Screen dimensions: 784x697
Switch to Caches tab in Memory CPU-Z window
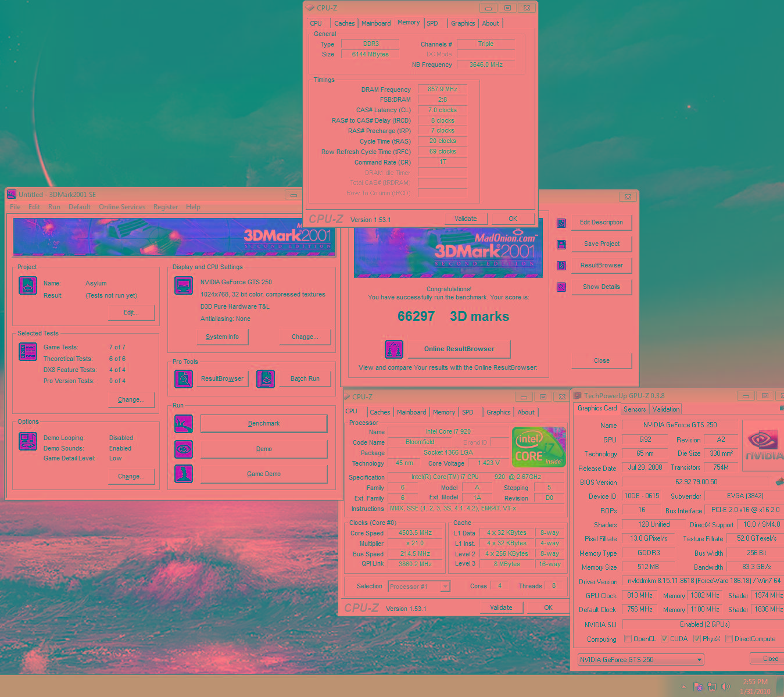pyautogui.click(x=344, y=23)
